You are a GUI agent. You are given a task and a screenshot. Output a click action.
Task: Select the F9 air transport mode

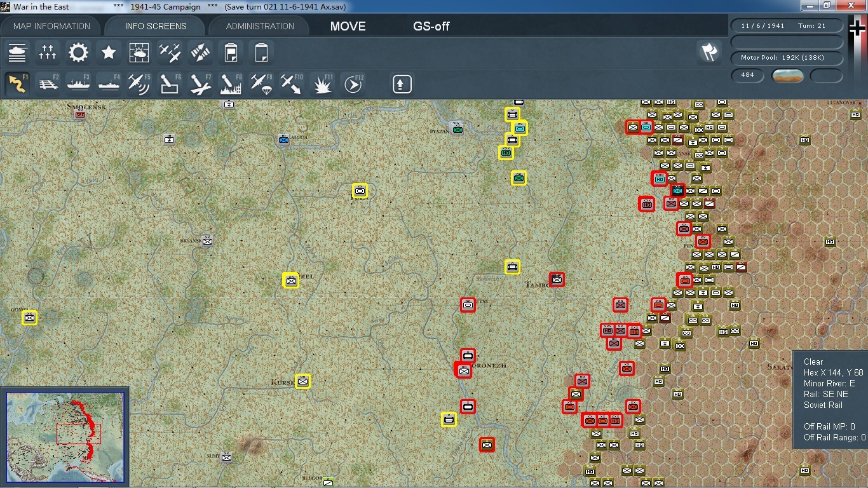click(261, 84)
